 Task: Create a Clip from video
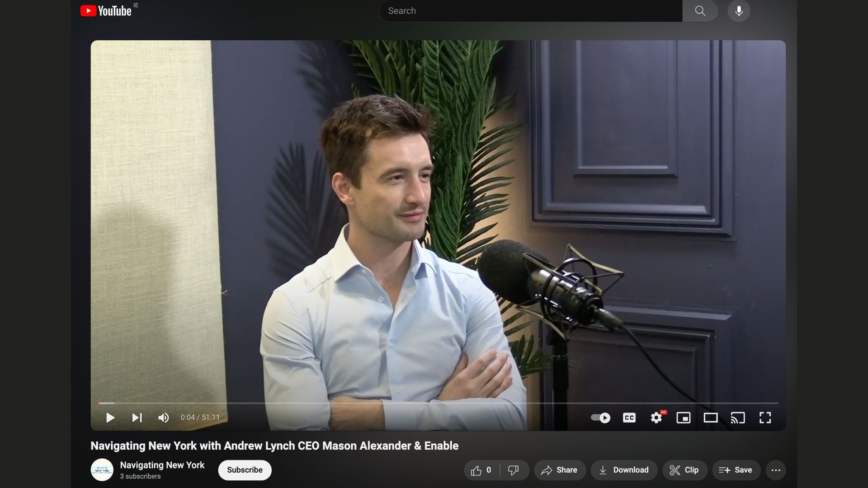click(684, 470)
